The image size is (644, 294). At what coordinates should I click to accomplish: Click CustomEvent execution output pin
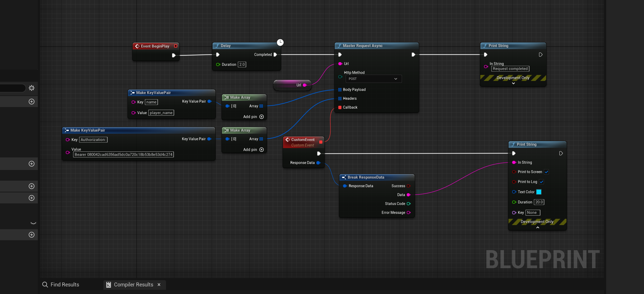click(x=319, y=154)
